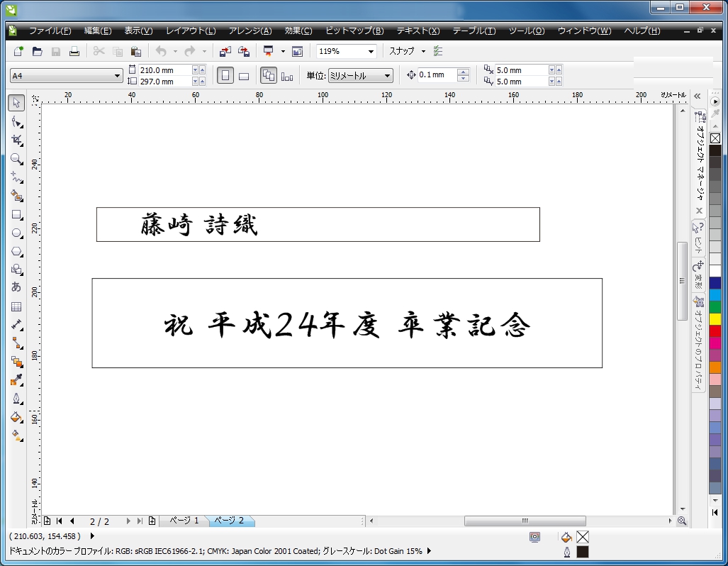Switch to the ページ 1 tab
Image resolution: width=728 pixels, height=566 pixels.
[184, 521]
